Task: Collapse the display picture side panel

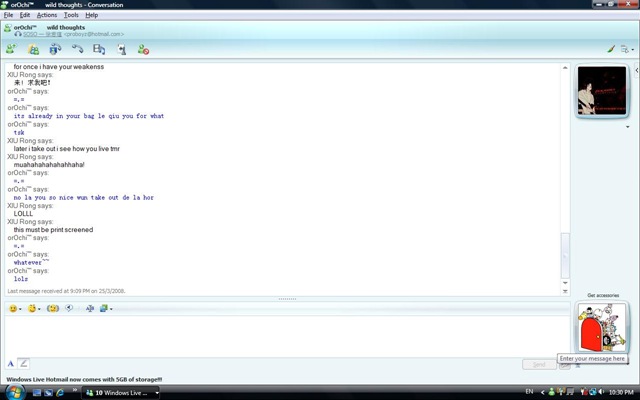Action: [x=637, y=70]
